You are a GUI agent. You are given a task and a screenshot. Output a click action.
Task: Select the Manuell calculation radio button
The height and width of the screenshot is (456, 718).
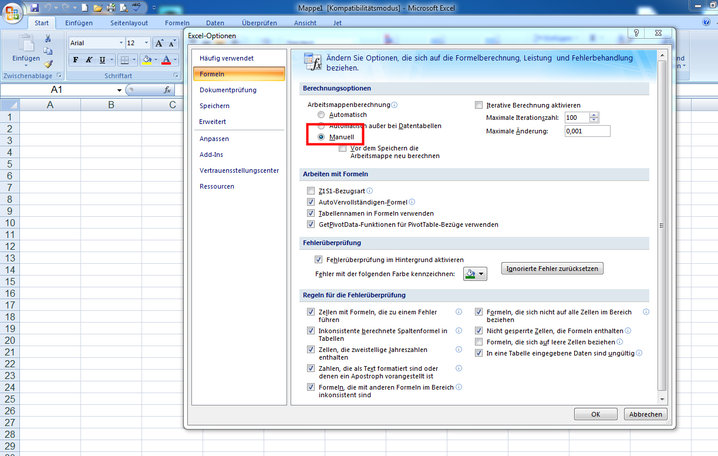(321, 137)
